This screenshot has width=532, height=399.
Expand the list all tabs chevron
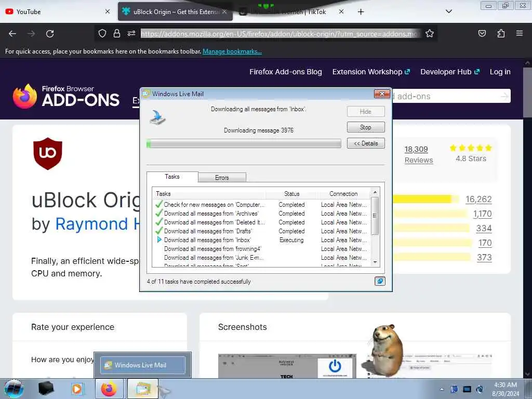pyautogui.click(x=448, y=11)
